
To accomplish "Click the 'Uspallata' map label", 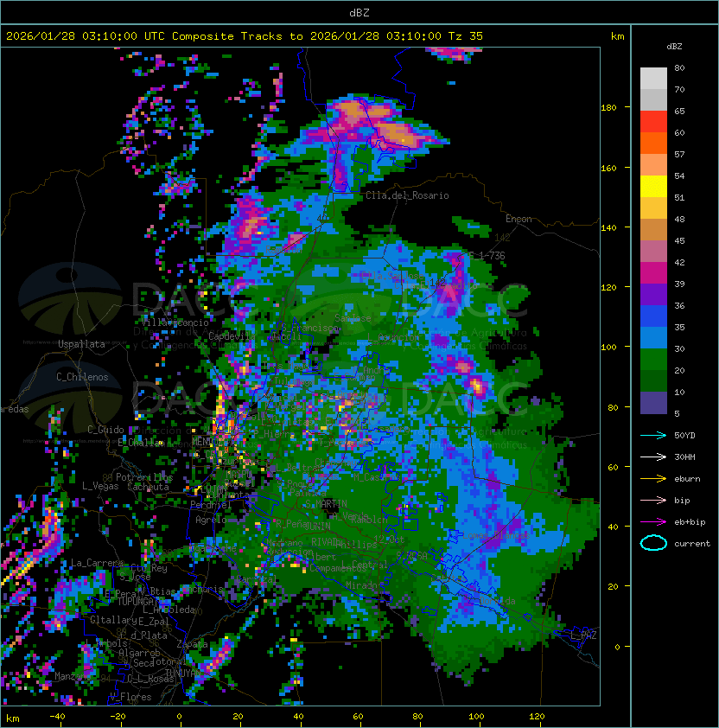I will click(x=81, y=344).
